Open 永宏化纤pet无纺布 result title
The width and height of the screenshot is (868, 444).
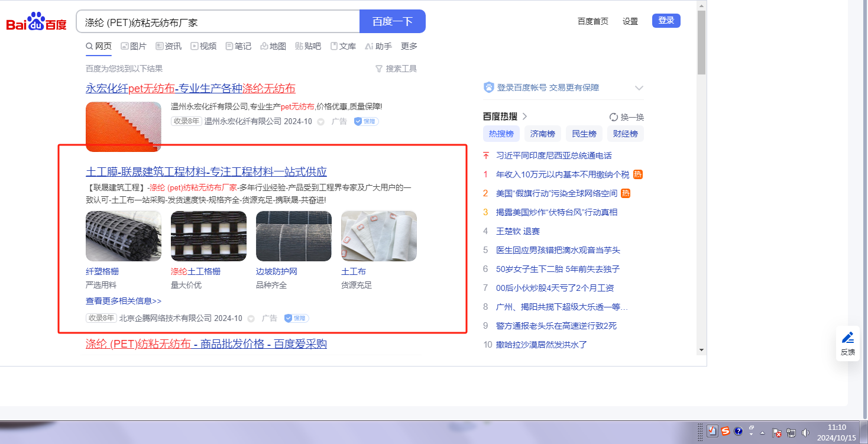coord(190,89)
